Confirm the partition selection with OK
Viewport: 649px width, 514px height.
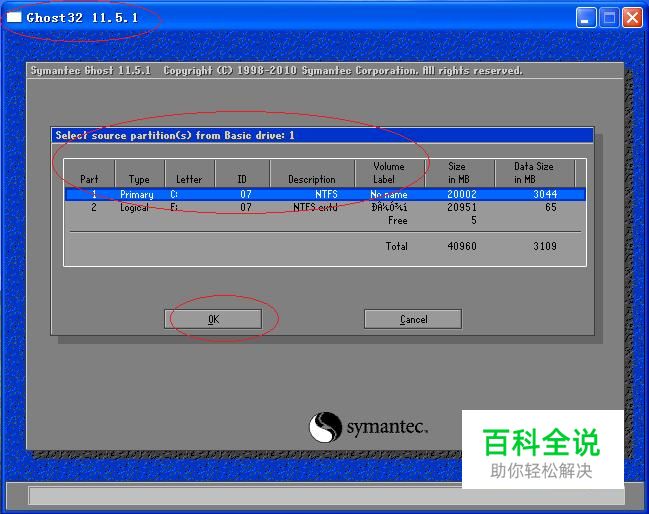213,319
